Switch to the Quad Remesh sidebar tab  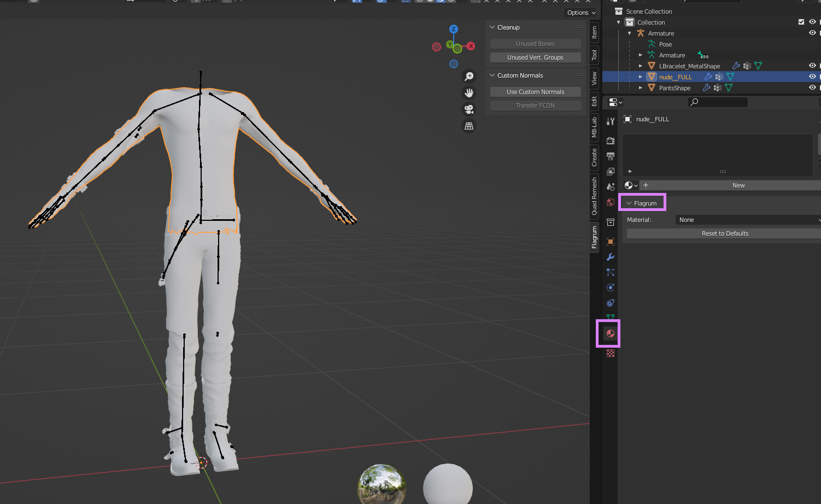pos(594,196)
